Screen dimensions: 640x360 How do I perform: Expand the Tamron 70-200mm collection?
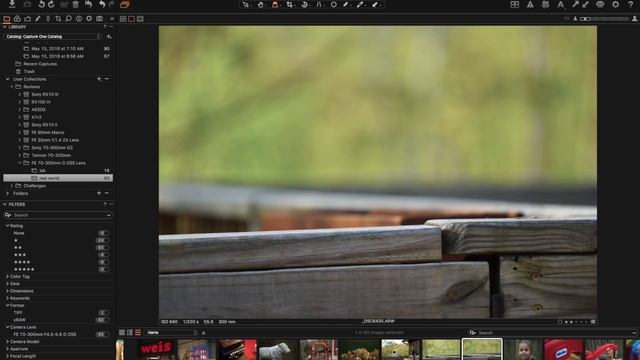(20, 155)
